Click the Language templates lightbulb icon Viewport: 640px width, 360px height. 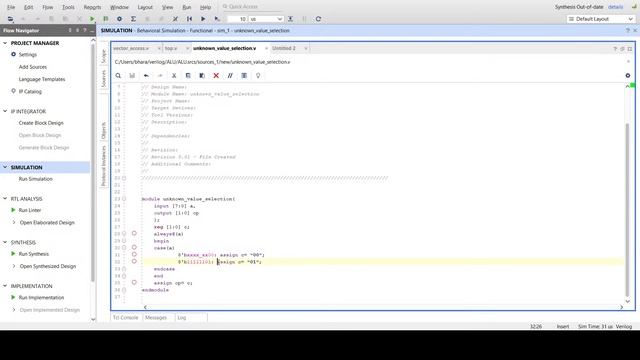point(258,76)
